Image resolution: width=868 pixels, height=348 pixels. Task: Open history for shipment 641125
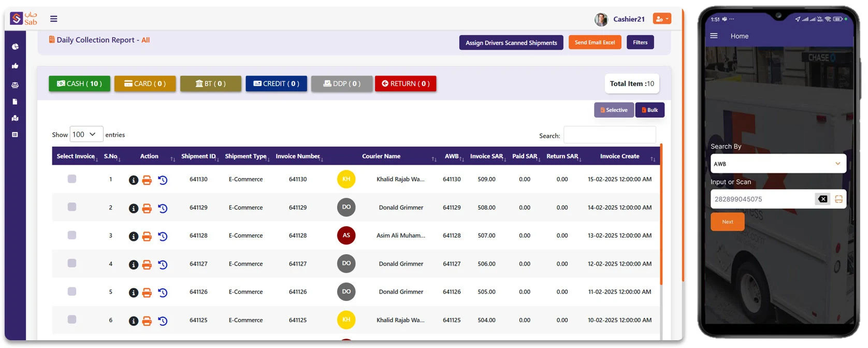click(163, 321)
